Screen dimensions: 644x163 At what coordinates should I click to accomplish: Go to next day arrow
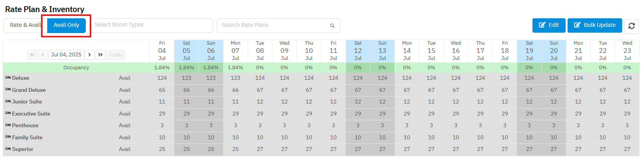click(x=89, y=55)
